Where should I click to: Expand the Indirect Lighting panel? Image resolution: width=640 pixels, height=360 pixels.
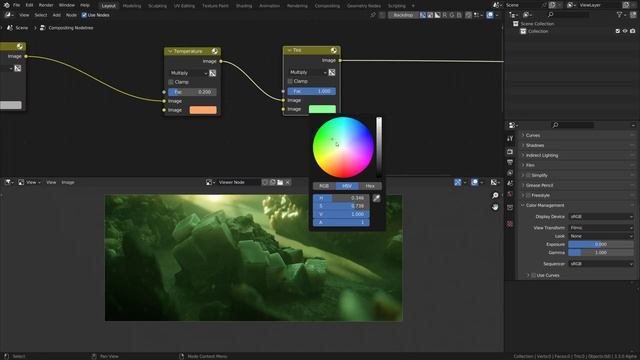point(542,155)
